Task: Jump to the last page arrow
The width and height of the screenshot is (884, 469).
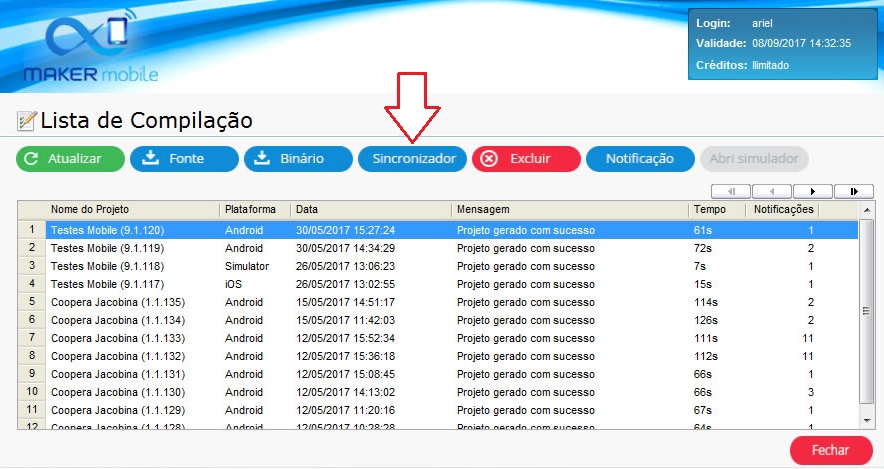Action: coord(853,191)
